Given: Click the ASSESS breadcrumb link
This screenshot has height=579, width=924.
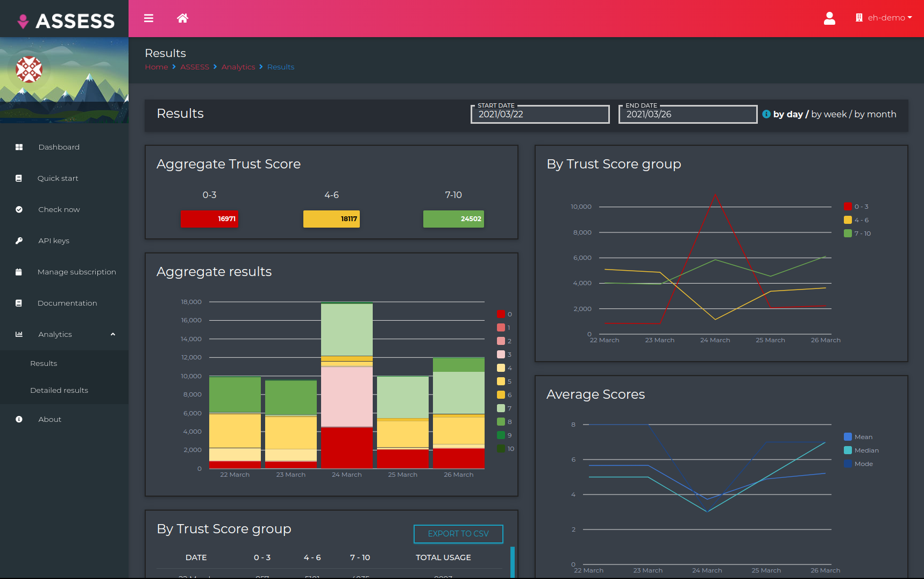Looking at the screenshot, I should coord(195,67).
